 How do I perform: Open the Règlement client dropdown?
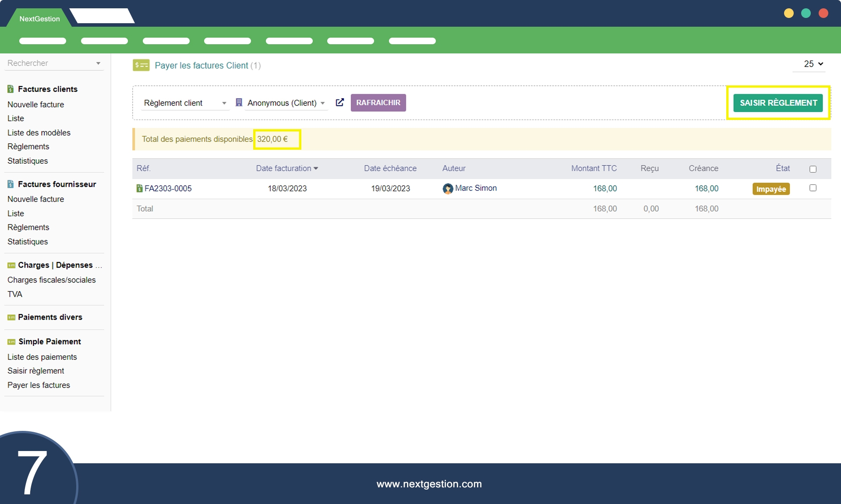(185, 103)
